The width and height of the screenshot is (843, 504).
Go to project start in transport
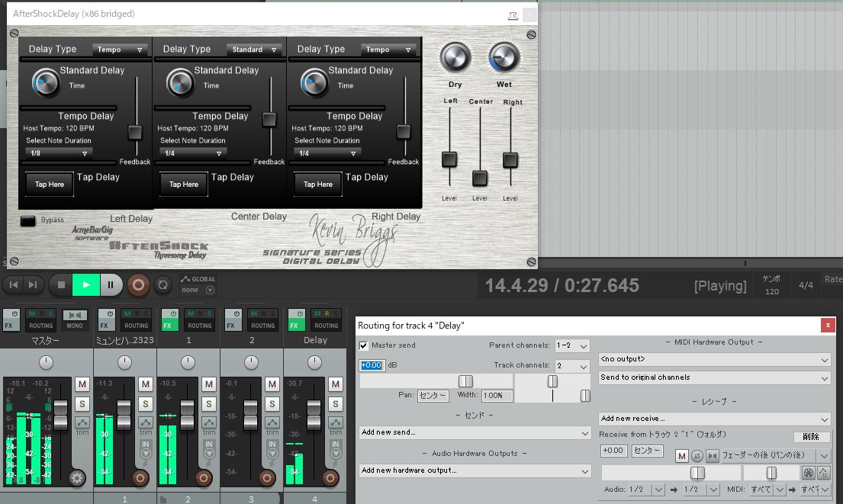click(x=14, y=284)
